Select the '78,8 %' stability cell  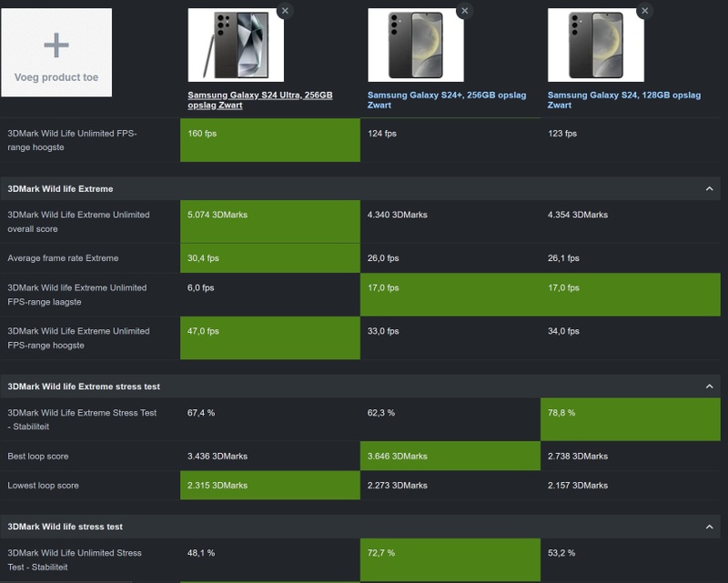pos(631,419)
